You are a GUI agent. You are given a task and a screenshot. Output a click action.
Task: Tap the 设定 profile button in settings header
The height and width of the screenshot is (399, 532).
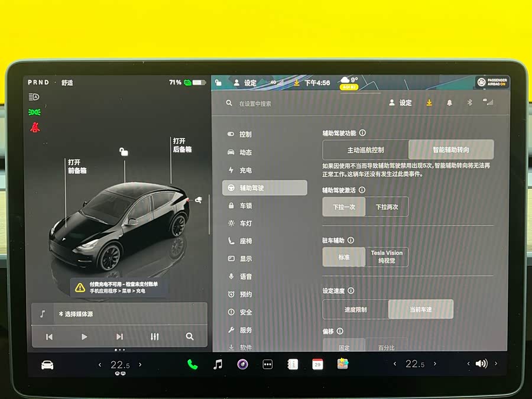[400, 103]
